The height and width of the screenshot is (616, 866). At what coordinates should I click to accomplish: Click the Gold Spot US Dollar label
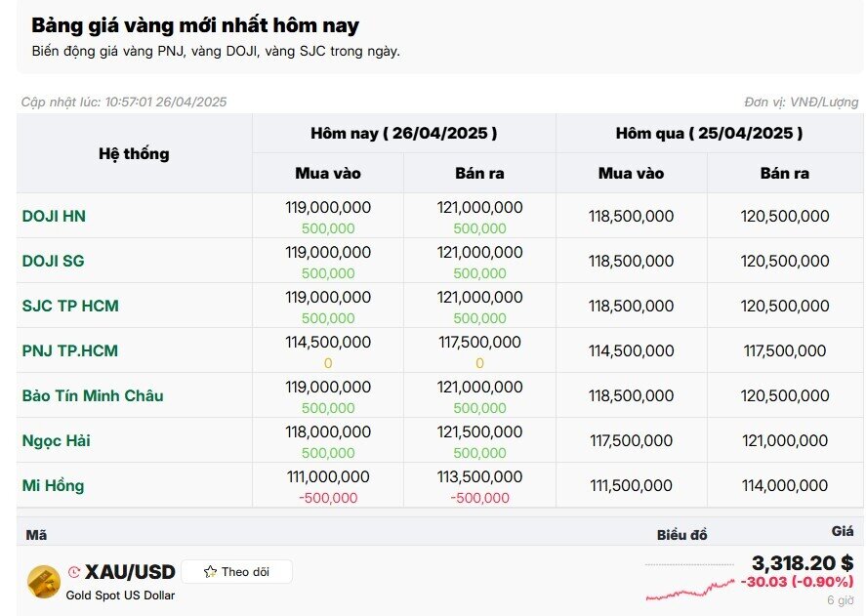(x=120, y=595)
